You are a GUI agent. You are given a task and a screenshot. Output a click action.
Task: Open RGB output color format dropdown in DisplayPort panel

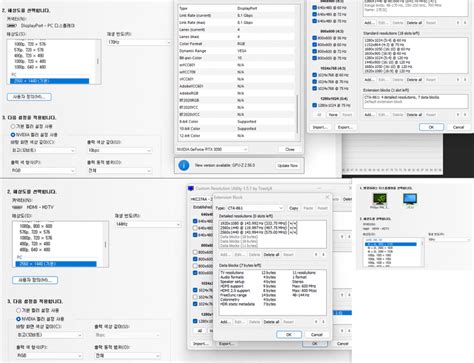tap(43, 170)
